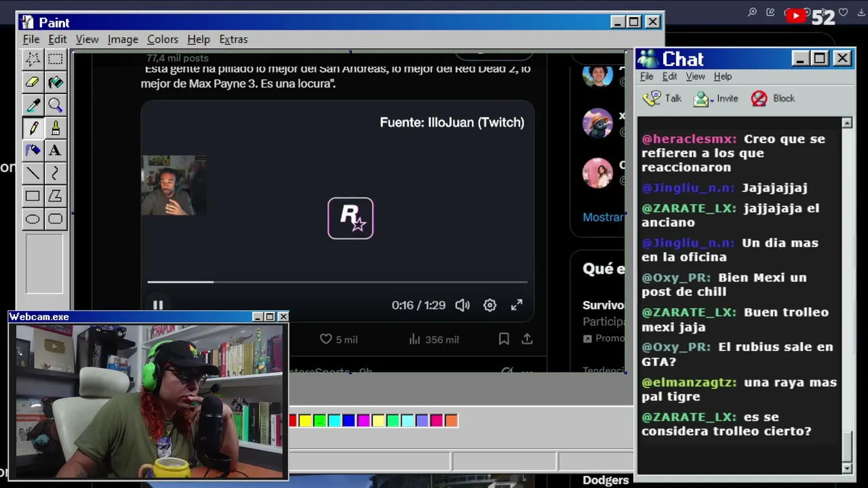Pick the Eraser tool in Paint
868x488 pixels.
(x=33, y=82)
